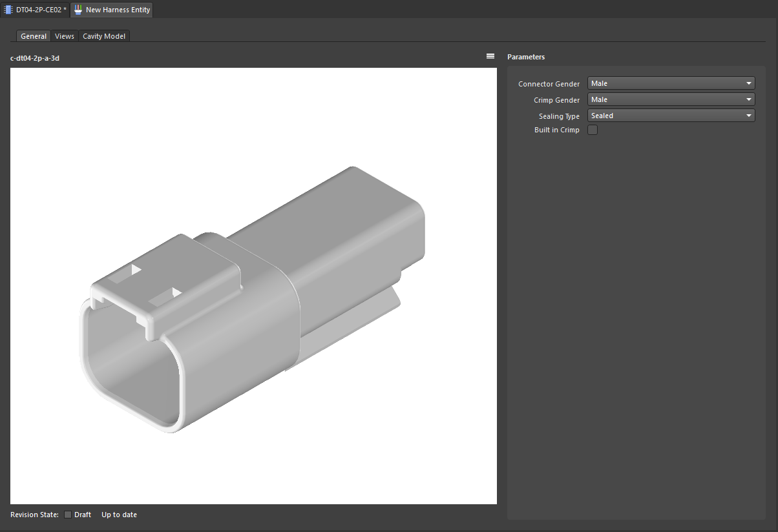Screen dimensions: 778x532
Task: Open the Views tab
Action: 65,36
